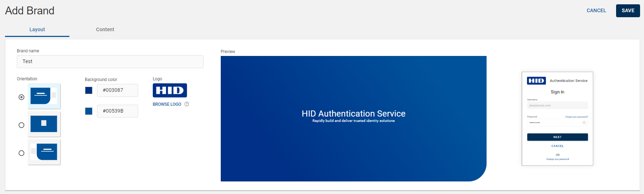This screenshot has height=194, width=644.
Task: Click the BROWSE LOGO link
Action: click(x=167, y=104)
